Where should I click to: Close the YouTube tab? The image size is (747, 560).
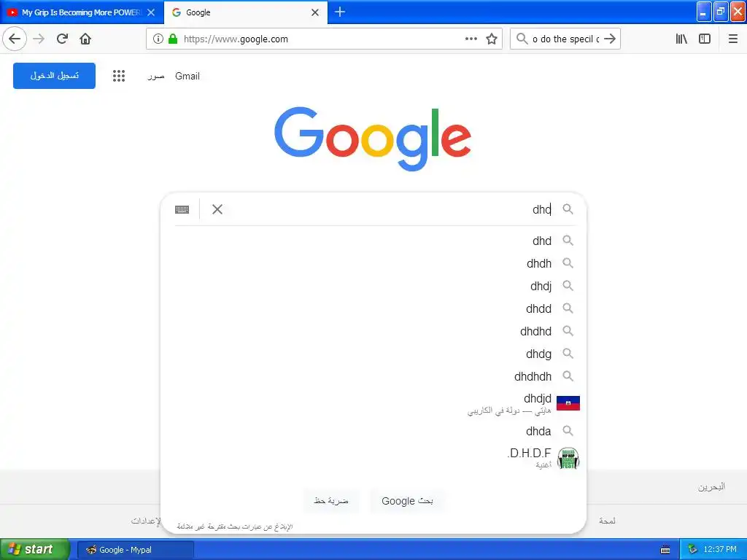click(x=151, y=12)
